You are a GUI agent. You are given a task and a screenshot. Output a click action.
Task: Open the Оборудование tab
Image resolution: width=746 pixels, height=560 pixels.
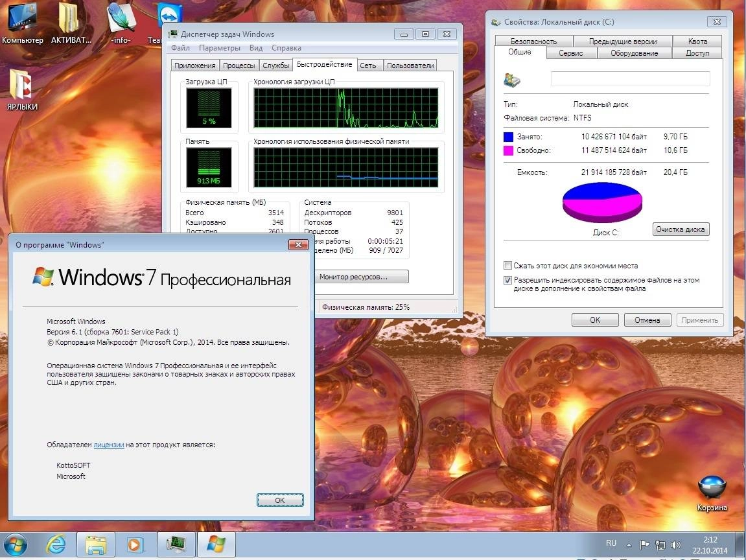(634, 52)
